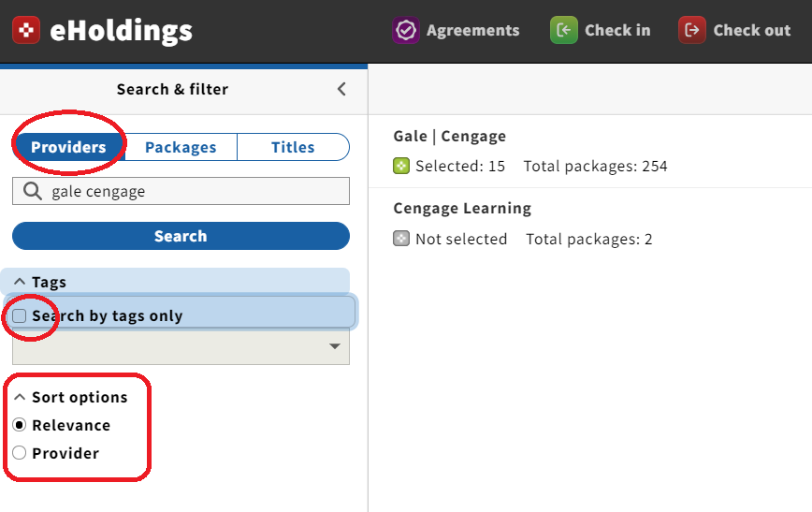Collapse the Sort options section
Image resolution: width=812 pixels, height=512 pixels.
coord(70,397)
